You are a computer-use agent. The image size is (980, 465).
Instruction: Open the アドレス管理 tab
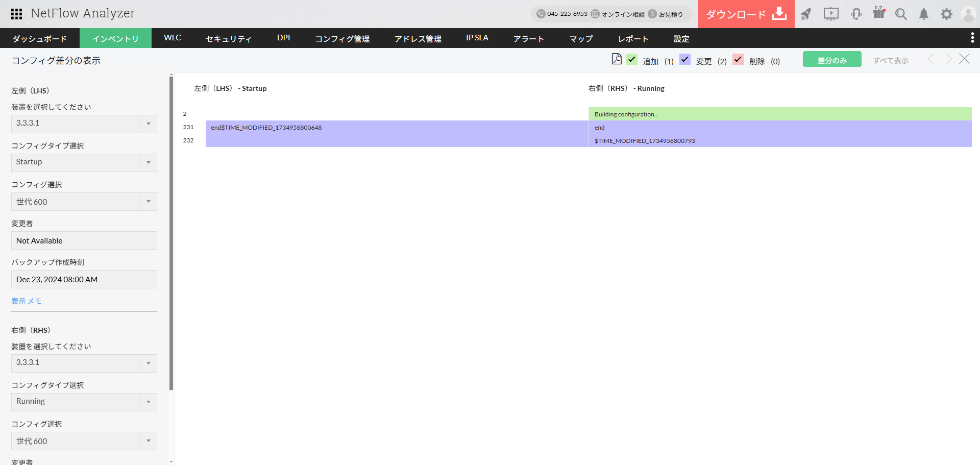(x=418, y=38)
